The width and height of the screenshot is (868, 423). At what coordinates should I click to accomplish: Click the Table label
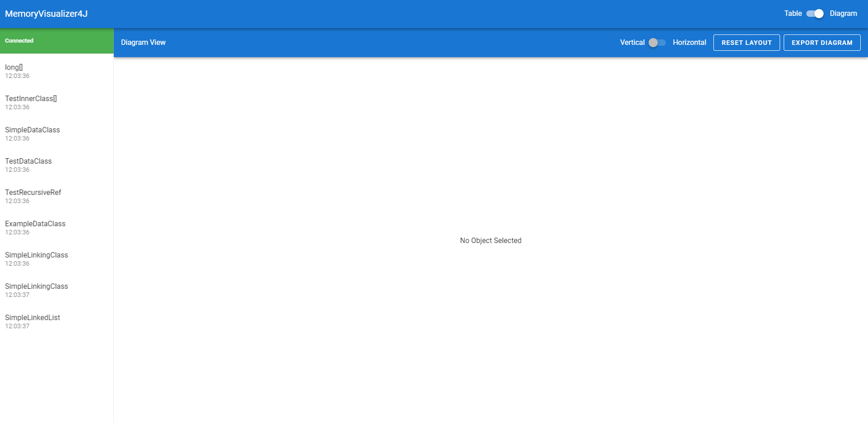pos(793,14)
